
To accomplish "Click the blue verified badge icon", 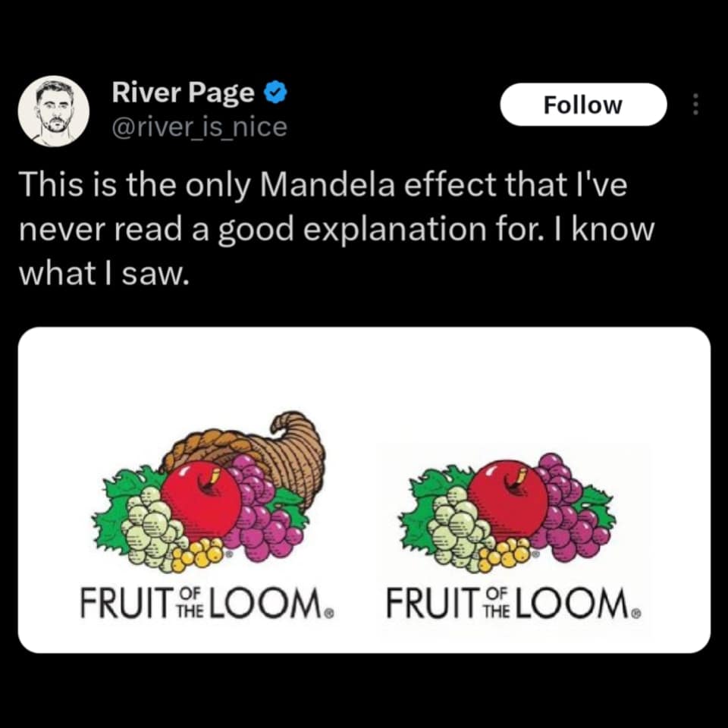I will pos(275,92).
